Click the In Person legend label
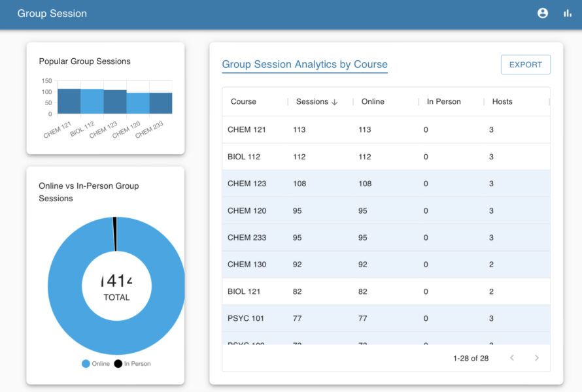The width and height of the screenshot is (582, 392). (x=137, y=364)
